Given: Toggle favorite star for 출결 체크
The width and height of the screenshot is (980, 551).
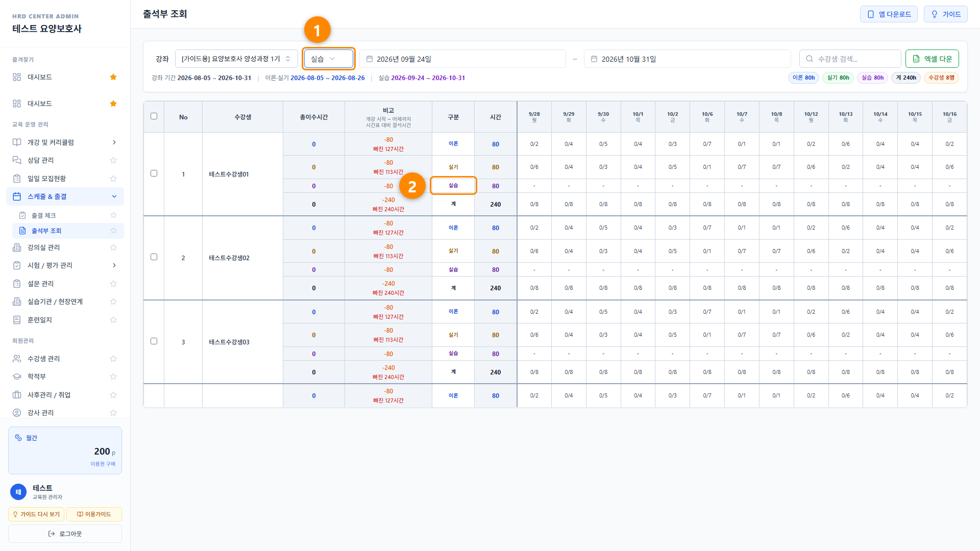Looking at the screenshot, I should 113,215.
